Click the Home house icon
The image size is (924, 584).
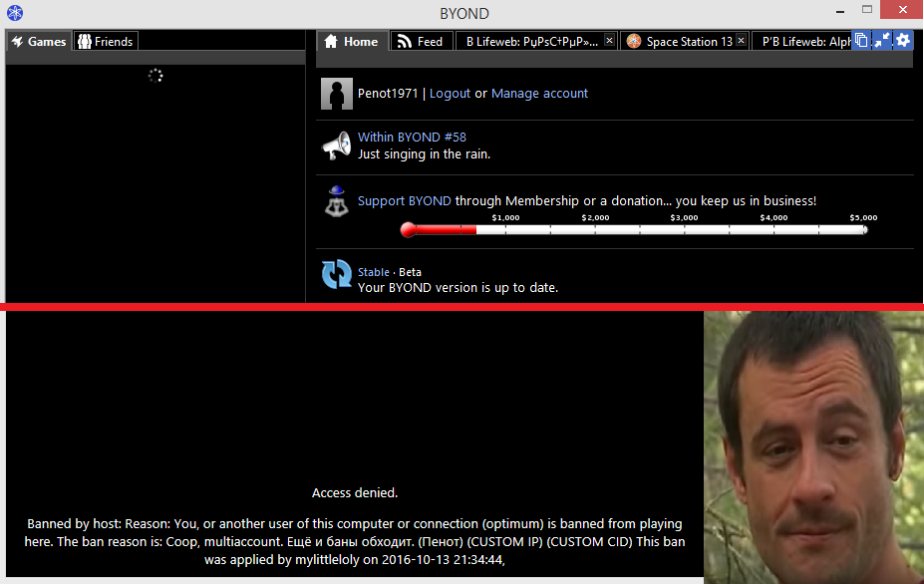pyautogui.click(x=331, y=41)
